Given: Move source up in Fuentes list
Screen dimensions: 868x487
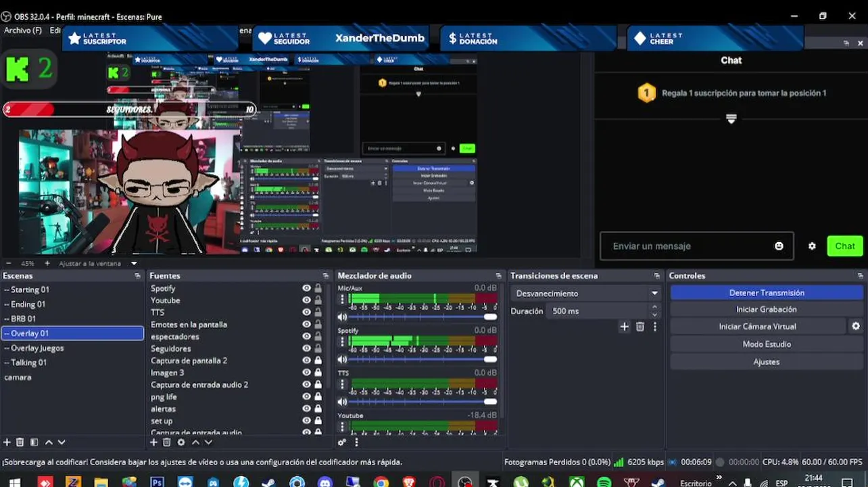Looking at the screenshot, I should [195, 442].
